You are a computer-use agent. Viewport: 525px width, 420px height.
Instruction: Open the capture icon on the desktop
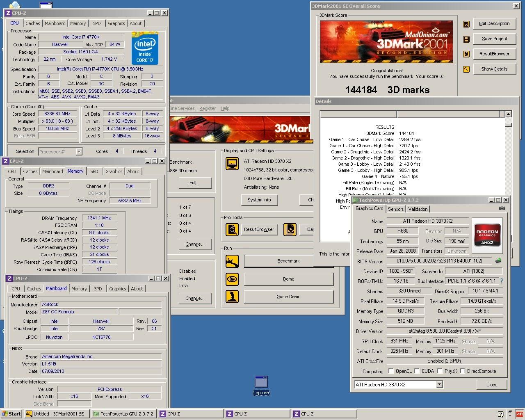(x=261, y=385)
